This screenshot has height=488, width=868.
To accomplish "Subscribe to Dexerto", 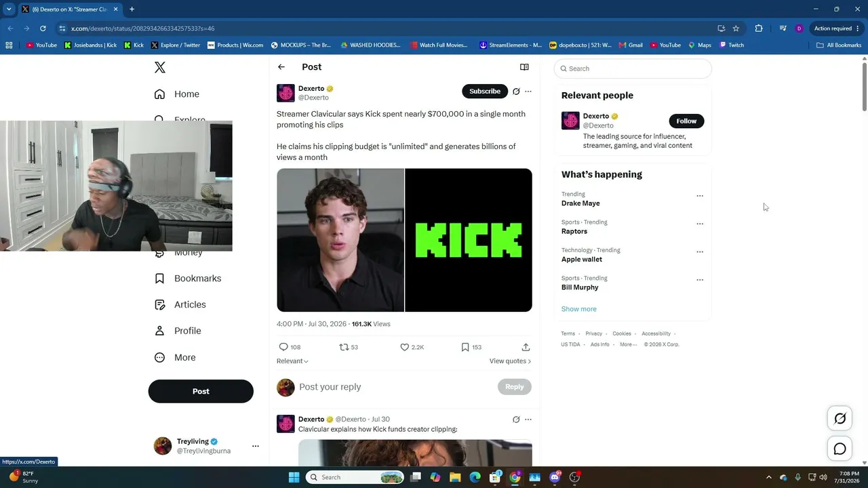I will point(485,91).
